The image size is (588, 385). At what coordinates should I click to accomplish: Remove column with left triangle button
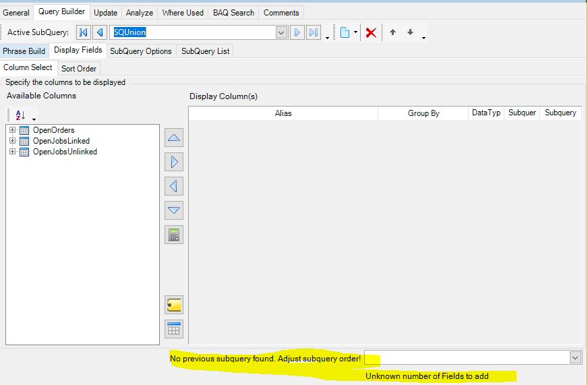pyautogui.click(x=173, y=186)
